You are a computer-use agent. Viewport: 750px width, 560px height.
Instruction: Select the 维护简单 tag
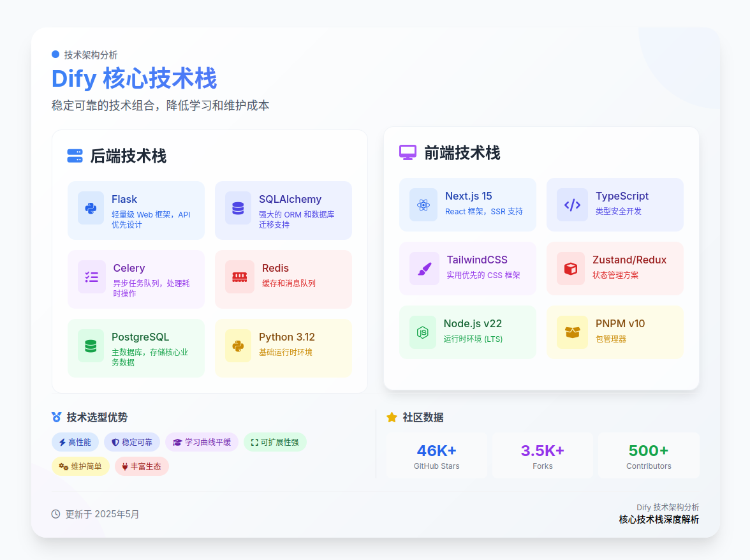point(80,466)
